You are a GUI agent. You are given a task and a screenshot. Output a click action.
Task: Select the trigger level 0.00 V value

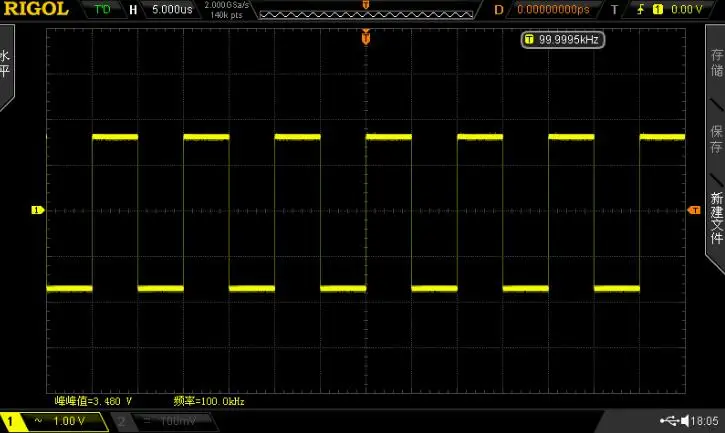(687, 9)
